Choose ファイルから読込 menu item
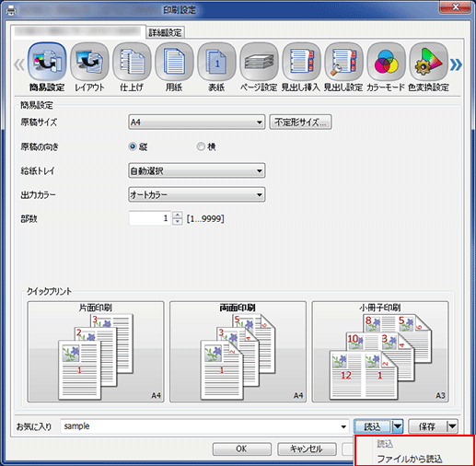The image size is (476, 466). [x=410, y=459]
